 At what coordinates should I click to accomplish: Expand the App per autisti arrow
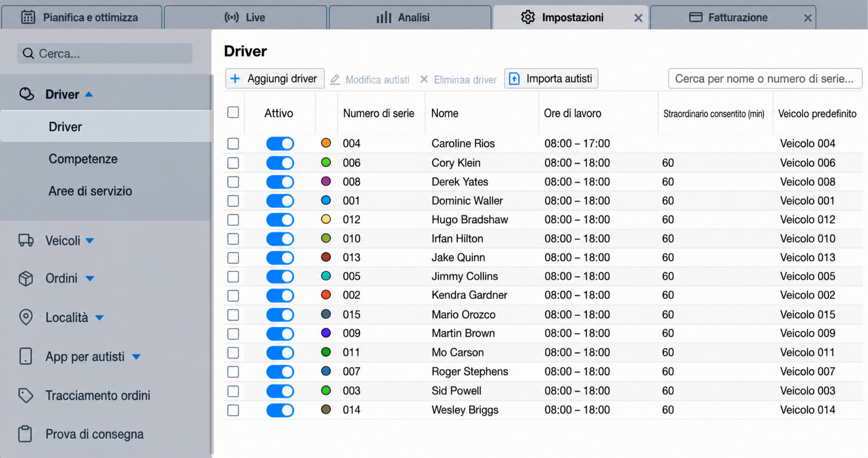136,356
